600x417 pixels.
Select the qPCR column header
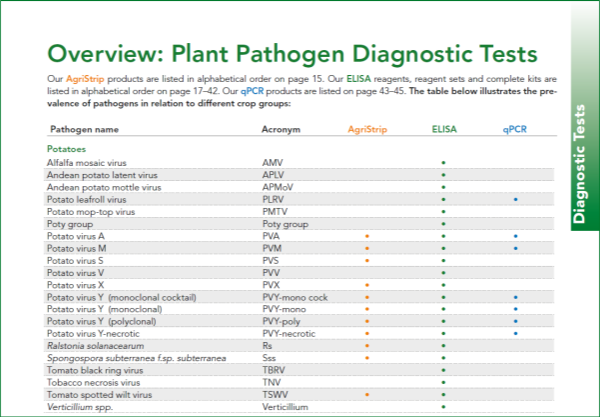click(x=515, y=129)
